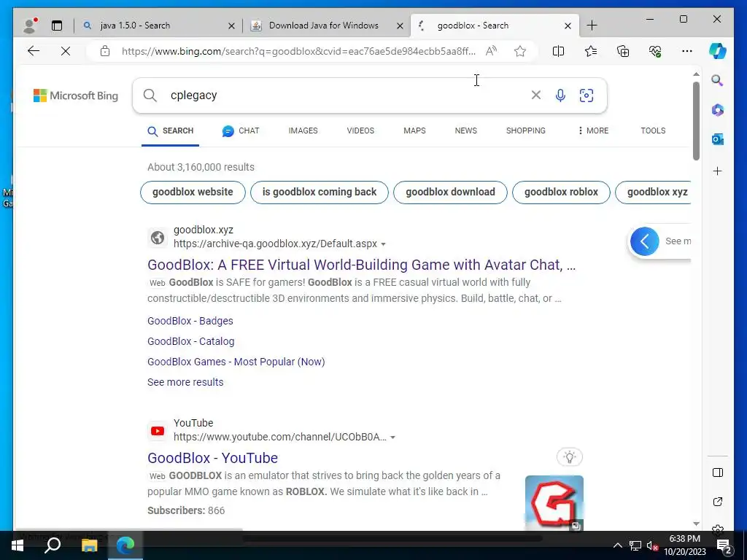Open the GoodBlox - Badges link
Image resolution: width=747 pixels, height=560 pixels.
click(190, 321)
